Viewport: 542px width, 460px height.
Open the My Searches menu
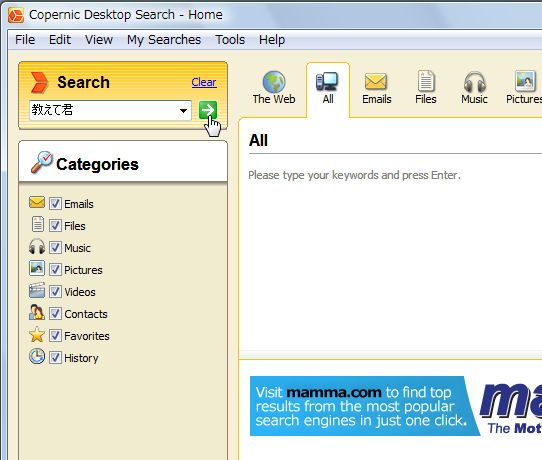(164, 40)
